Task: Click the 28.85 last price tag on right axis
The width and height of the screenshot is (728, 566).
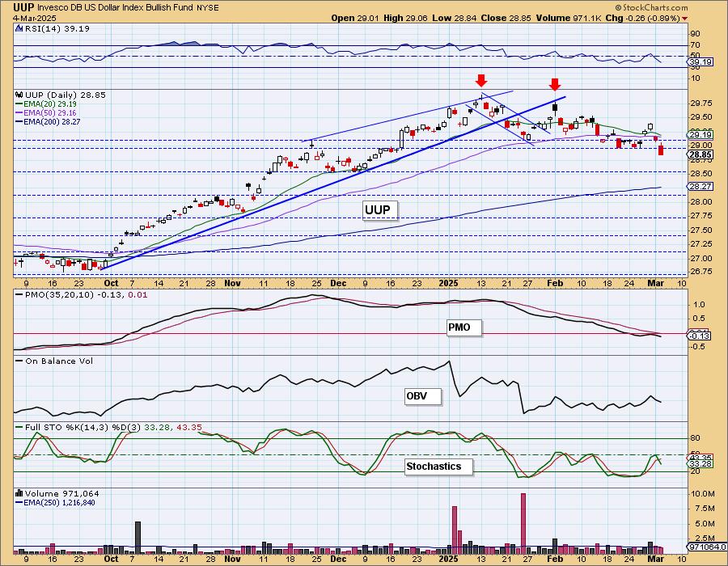Action: (701, 154)
